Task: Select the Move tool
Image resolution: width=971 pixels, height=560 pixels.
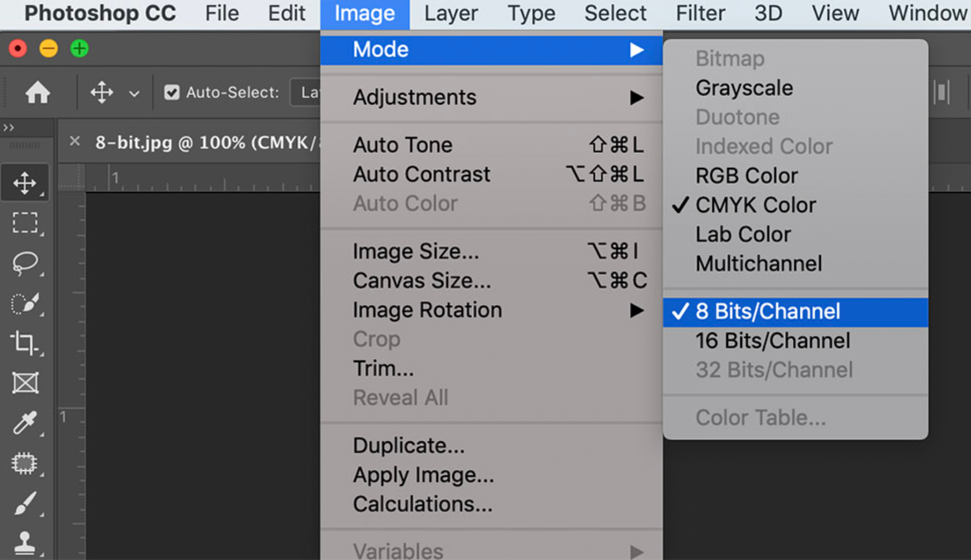Action: [26, 182]
